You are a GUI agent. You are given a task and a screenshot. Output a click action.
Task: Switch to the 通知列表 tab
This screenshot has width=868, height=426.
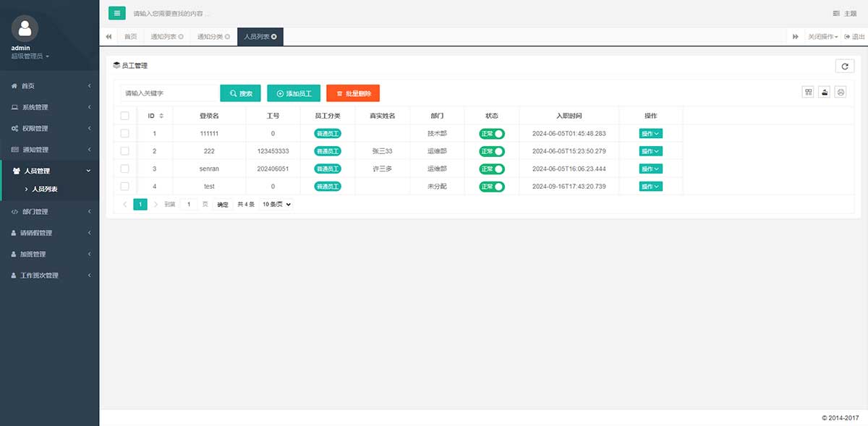point(166,36)
